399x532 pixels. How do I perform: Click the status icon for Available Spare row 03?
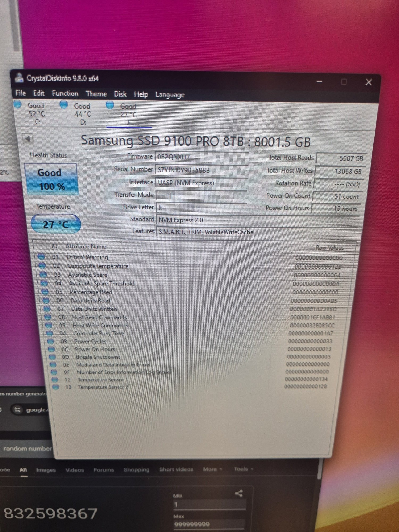pyautogui.click(x=43, y=274)
